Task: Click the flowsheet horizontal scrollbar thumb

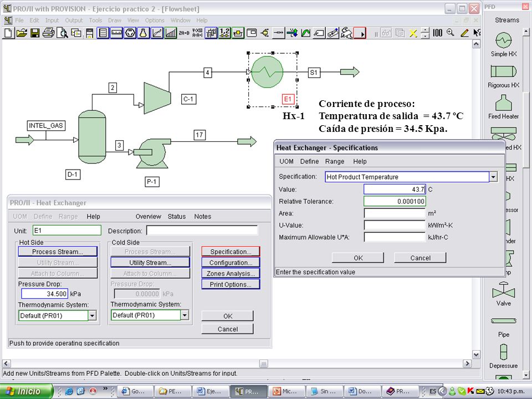Action: pos(264,364)
